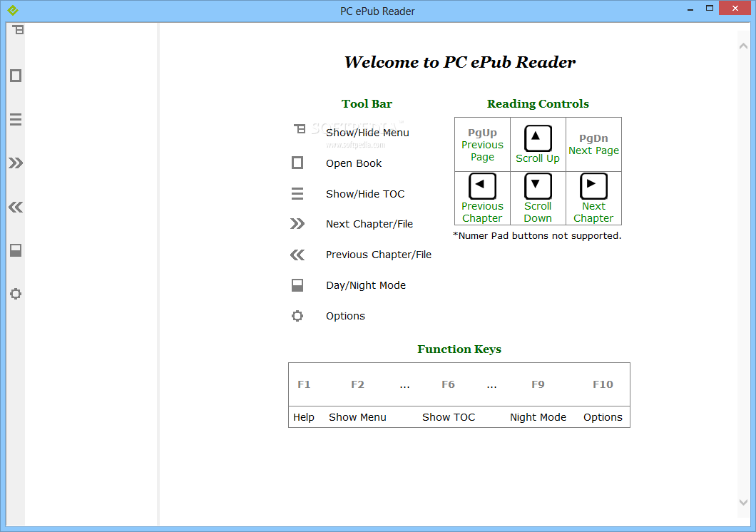
Task: Click the Next Chapter right-arrow key image
Action: [x=593, y=186]
